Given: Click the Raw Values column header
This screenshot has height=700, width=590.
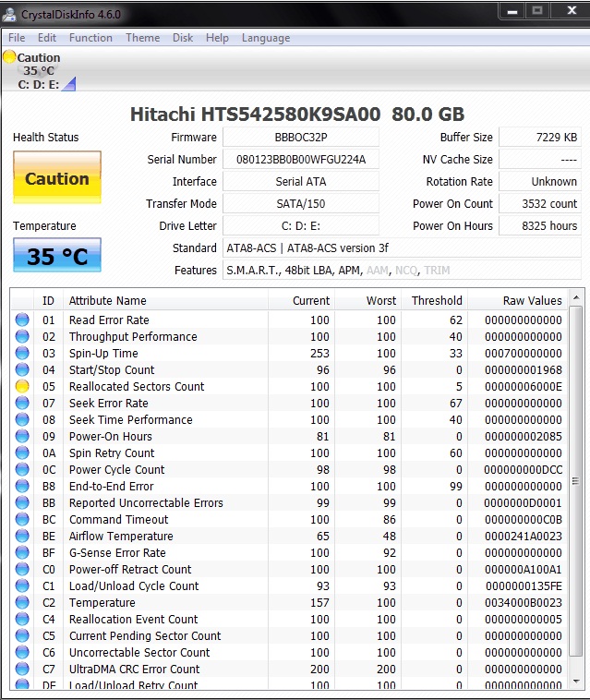Looking at the screenshot, I should click(518, 300).
